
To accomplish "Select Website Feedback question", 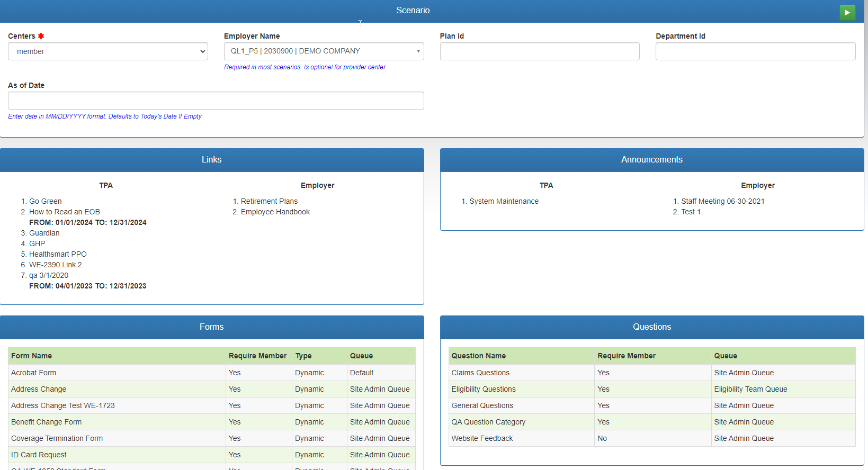I will pos(482,438).
